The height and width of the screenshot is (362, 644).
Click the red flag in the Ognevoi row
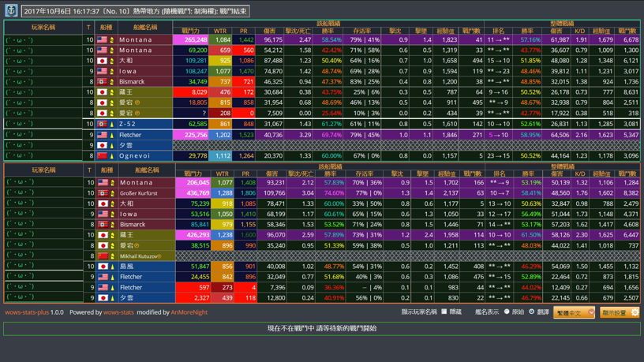click(102, 156)
